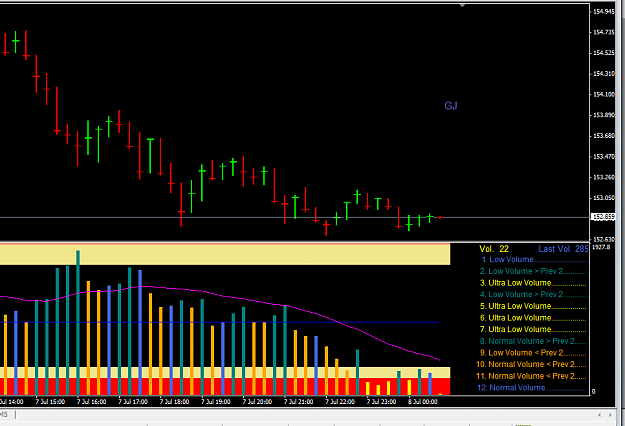Click the 7 Jul 16:00 time label
The height and width of the screenshot is (426, 625).
[92, 402]
